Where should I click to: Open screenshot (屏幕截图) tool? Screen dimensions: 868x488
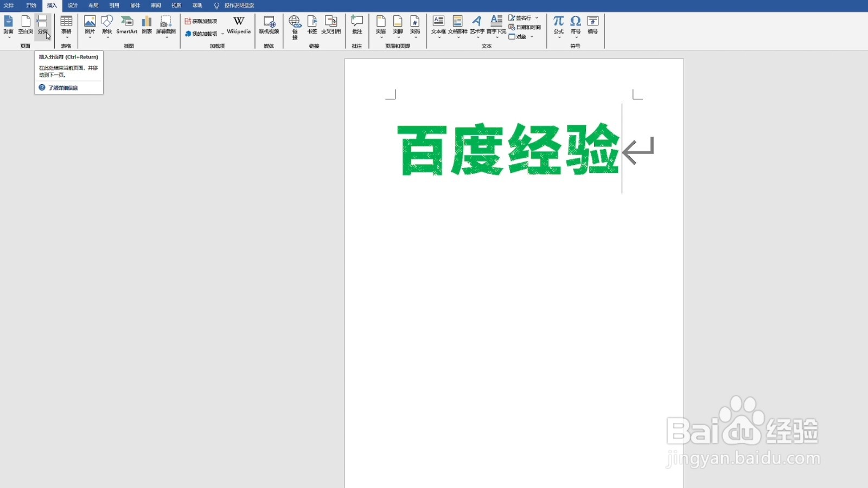tap(166, 26)
